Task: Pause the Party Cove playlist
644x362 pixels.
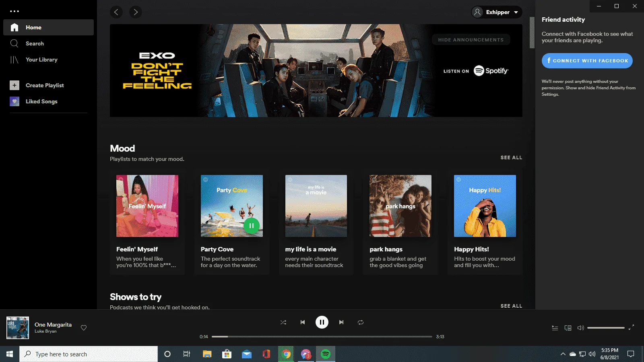Action: (x=252, y=226)
